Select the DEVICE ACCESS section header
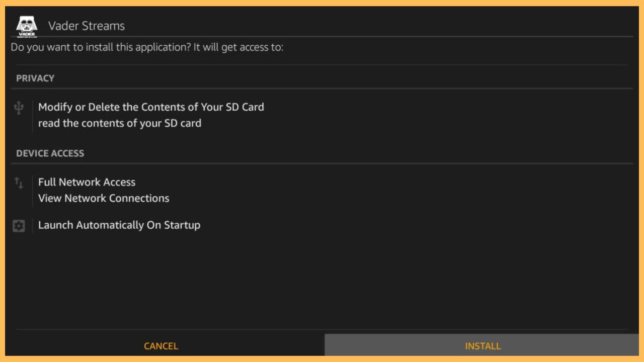644x362 pixels. pos(50,153)
